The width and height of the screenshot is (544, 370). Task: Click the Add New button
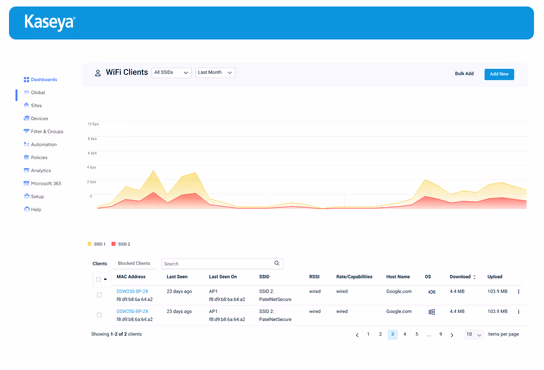[499, 74]
